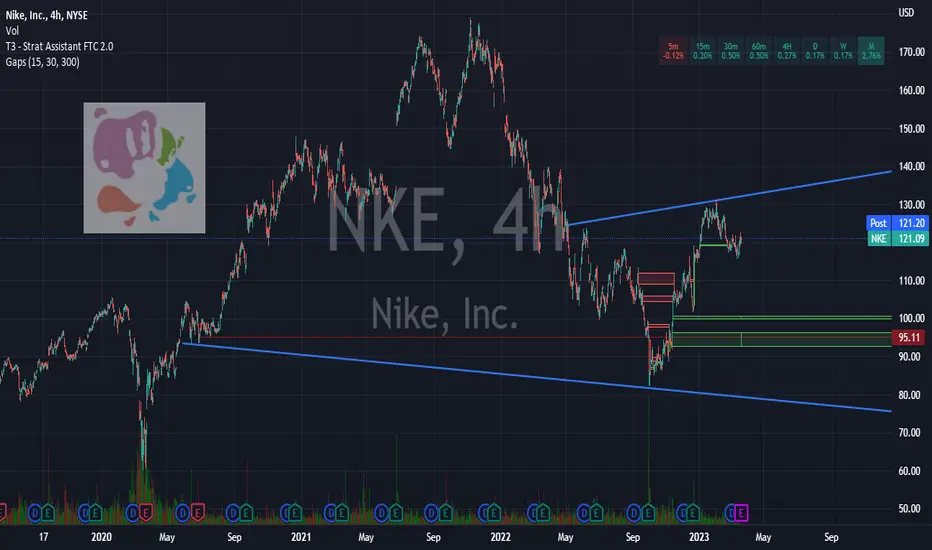This screenshot has height=550, width=932.
Task: Select the 60m timeframe continuity cell
Action: [758, 51]
